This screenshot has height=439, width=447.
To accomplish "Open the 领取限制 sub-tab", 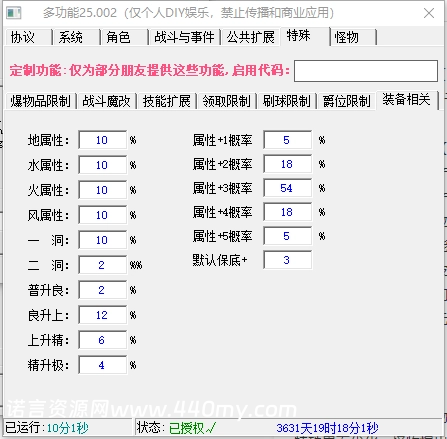I will point(227,101).
